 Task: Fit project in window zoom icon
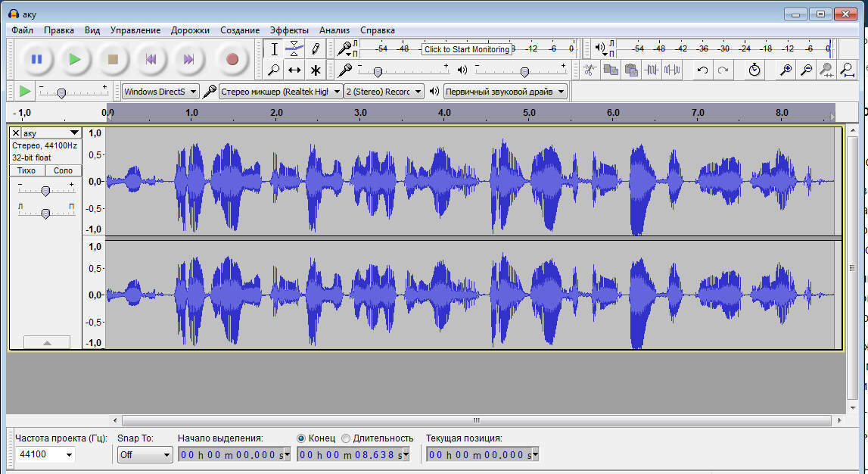tap(847, 70)
